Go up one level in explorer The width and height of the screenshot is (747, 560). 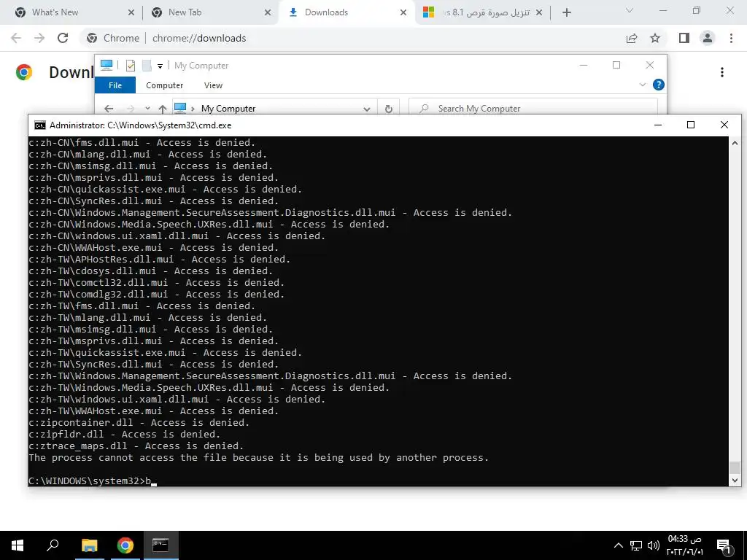pos(163,109)
